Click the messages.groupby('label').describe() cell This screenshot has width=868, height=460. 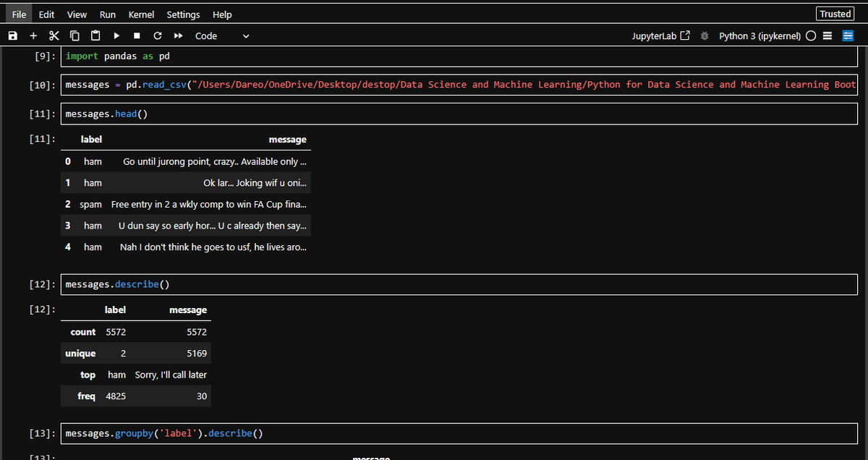click(x=459, y=433)
